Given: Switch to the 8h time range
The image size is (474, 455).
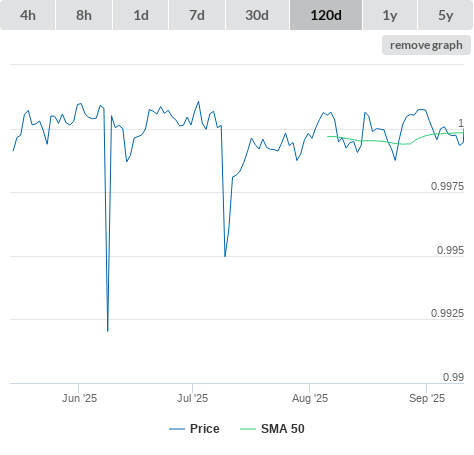Looking at the screenshot, I should click(x=84, y=15).
